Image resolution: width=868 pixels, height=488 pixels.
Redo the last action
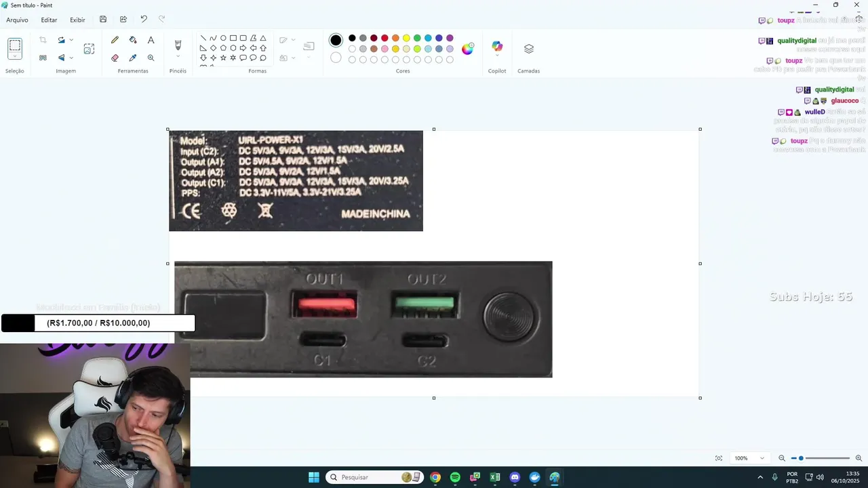pyautogui.click(x=161, y=20)
